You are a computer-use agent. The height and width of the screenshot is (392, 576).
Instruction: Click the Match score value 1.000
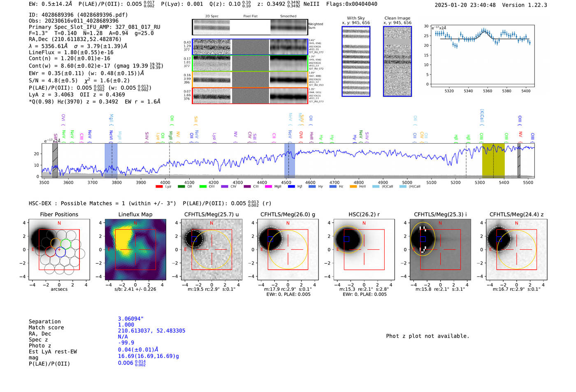coord(126,325)
